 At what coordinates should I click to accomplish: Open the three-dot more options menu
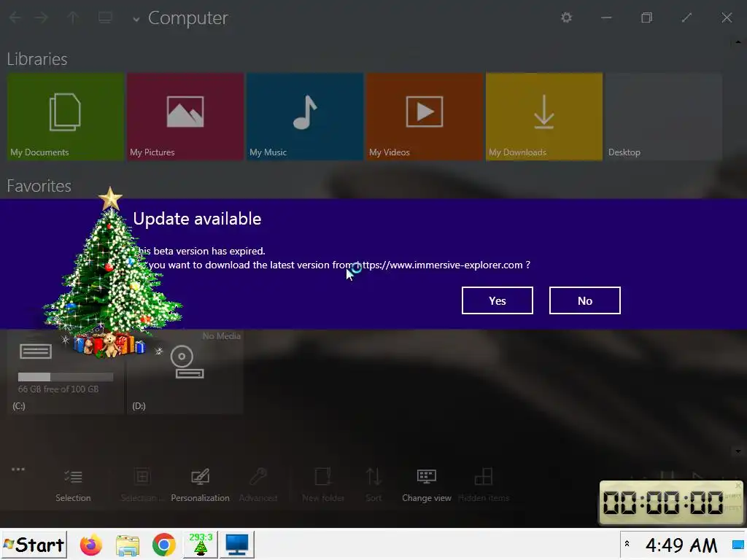(18, 469)
